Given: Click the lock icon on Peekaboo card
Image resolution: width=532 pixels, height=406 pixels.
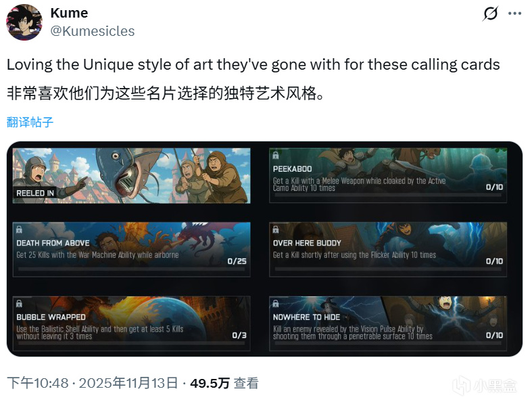Looking at the screenshot, I should [x=276, y=155].
